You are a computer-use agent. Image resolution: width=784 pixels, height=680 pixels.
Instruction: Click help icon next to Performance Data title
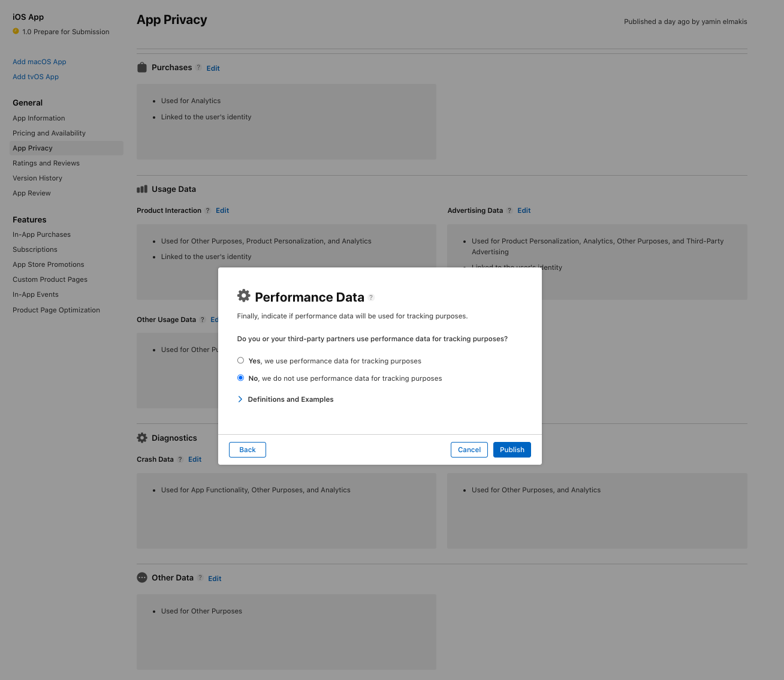coord(371,297)
